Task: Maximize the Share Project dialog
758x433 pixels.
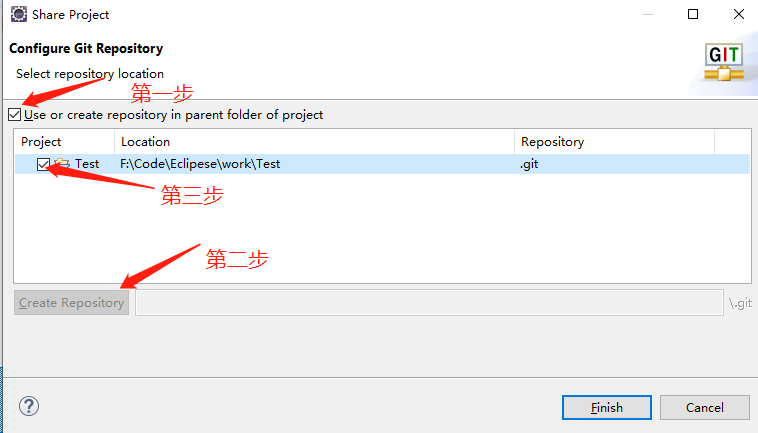Action: pos(693,15)
